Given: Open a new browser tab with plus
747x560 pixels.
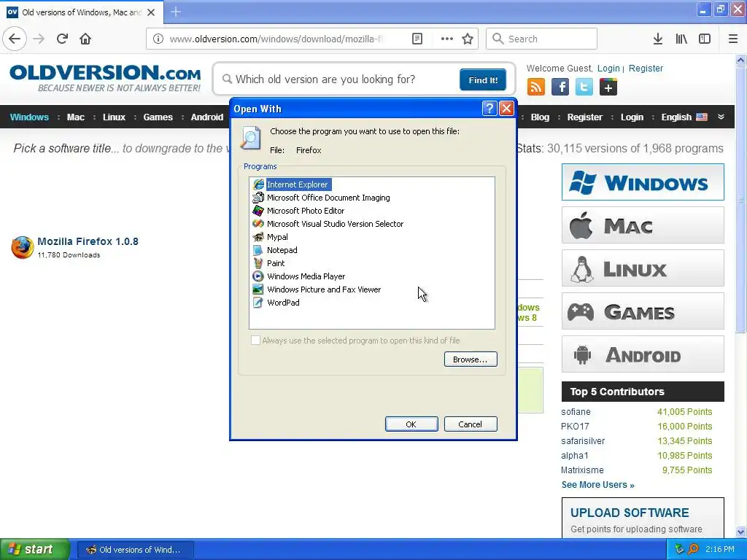Looking at the screenshot, I should coord(176,12).
